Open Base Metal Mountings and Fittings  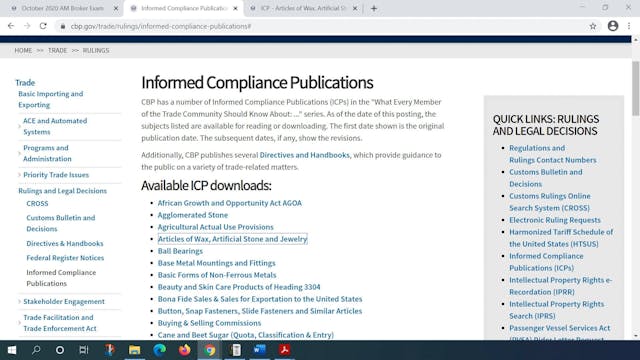(216, 263)
